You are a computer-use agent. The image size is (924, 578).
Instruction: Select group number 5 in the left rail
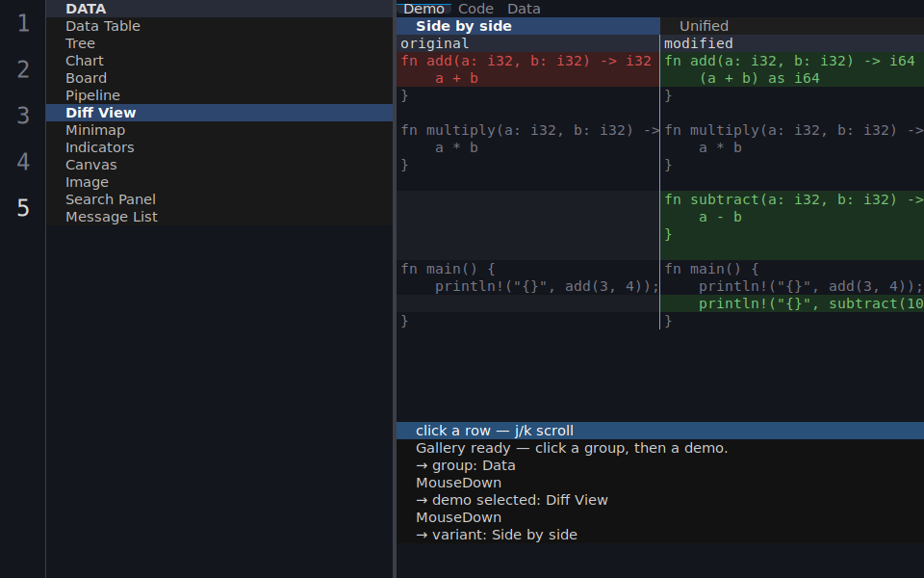(x=23, y=208)
